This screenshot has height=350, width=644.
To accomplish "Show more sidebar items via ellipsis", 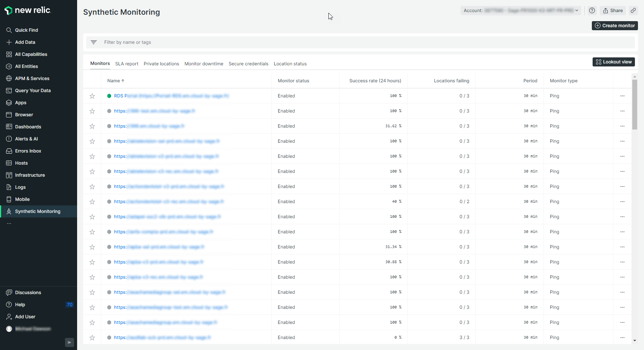I will tap(9, 224).
